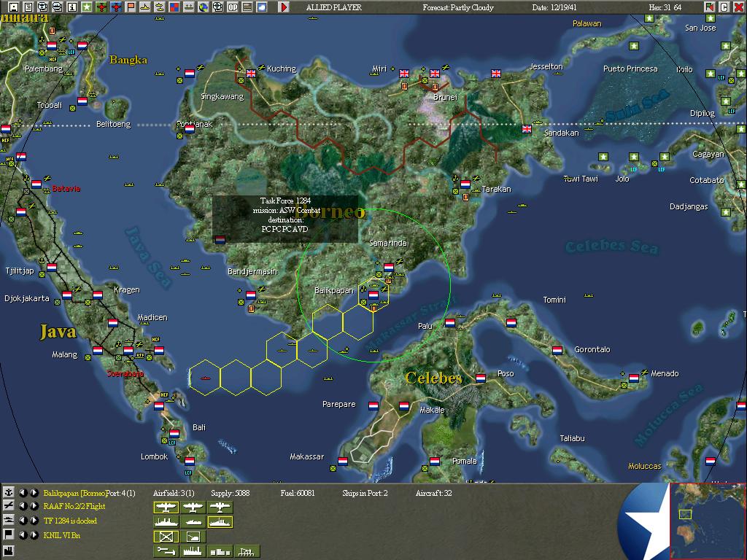
Task: Click right arrow beside RAAF No 2/2 Flight
Action: pyautogui.click(x=34, y=506)
